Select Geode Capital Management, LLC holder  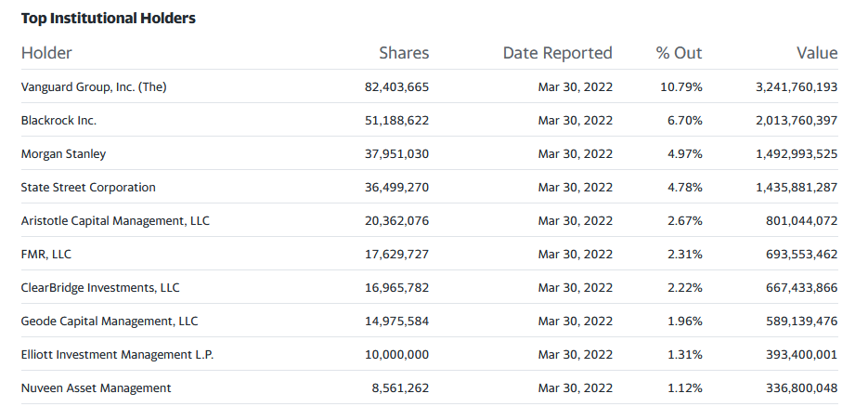[x=109, y=322]
